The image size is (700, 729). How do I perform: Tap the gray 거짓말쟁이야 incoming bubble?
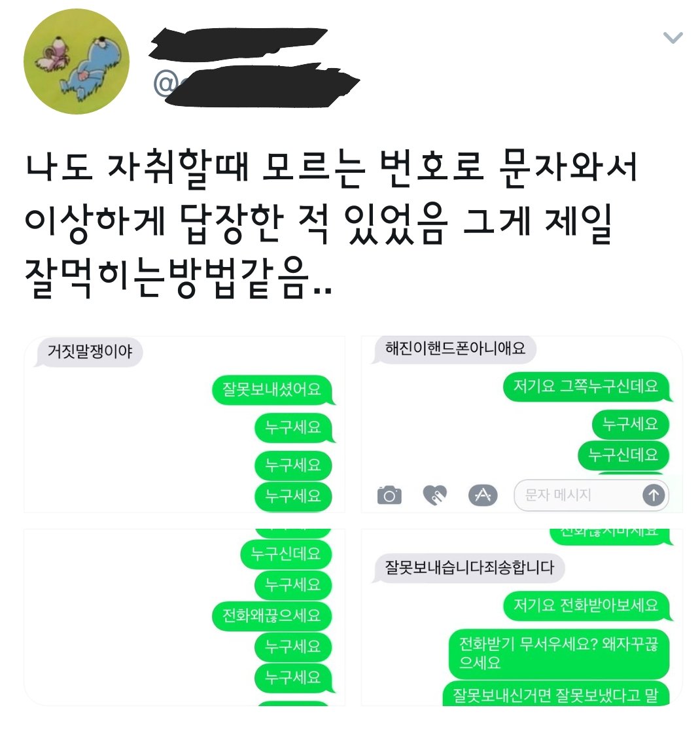[89, 351]
